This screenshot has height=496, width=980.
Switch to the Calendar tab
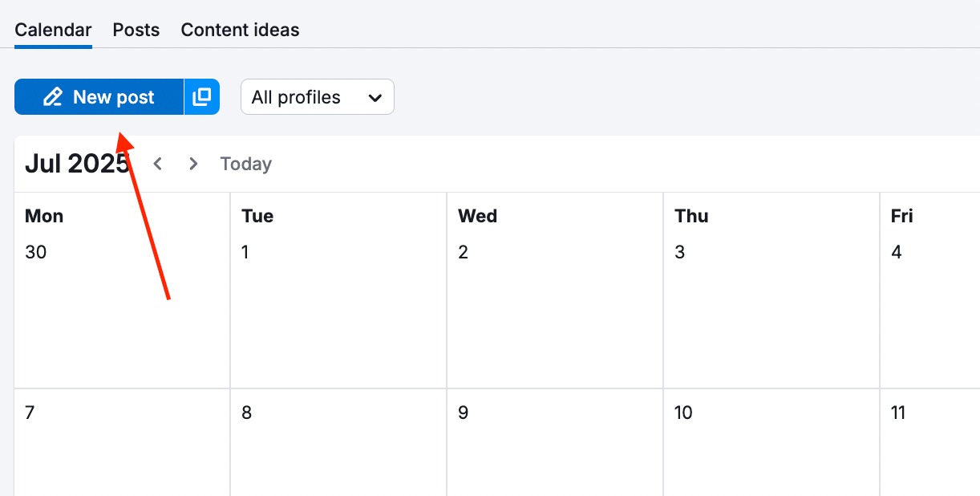53,30
